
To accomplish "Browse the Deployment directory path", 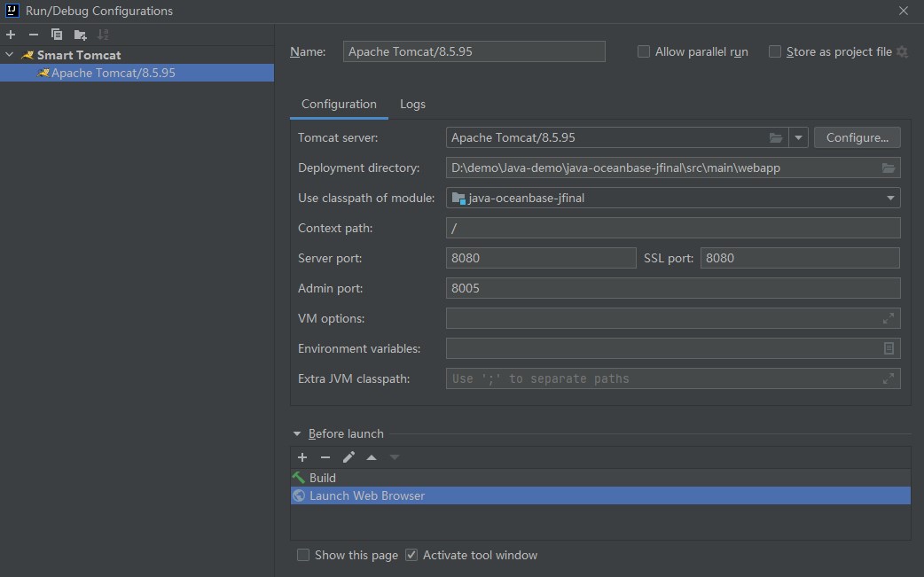I will (889, 168).
